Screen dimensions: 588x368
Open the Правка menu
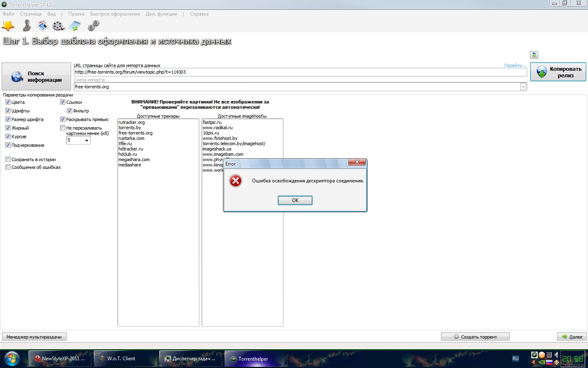click(76, 14)
